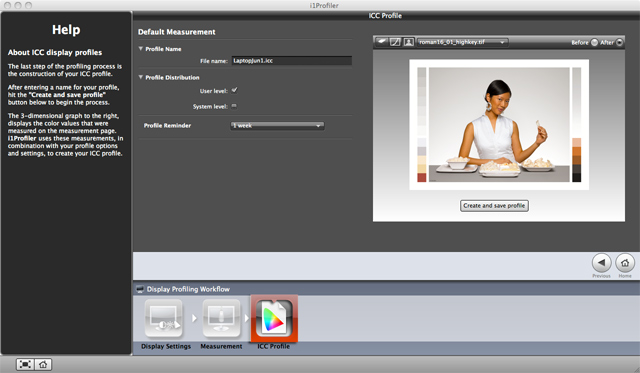640x373 pixels.
Task: Click the Home icon beside Previous
Action: tap(625, 263)
